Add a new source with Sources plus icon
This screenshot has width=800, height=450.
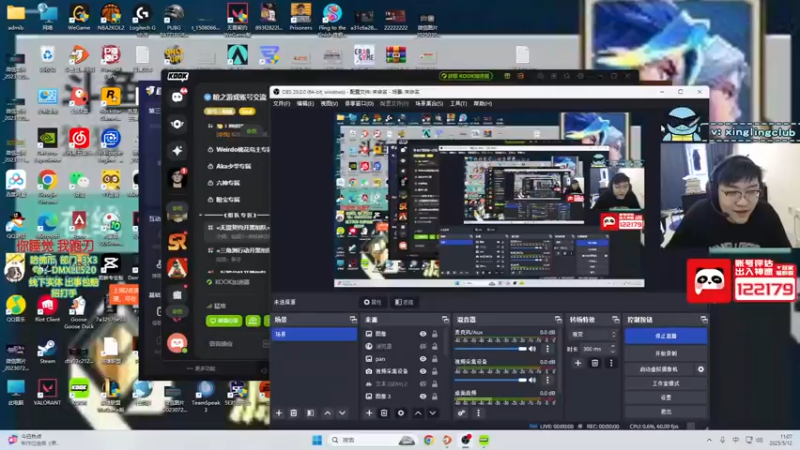[x=369, y=413]
